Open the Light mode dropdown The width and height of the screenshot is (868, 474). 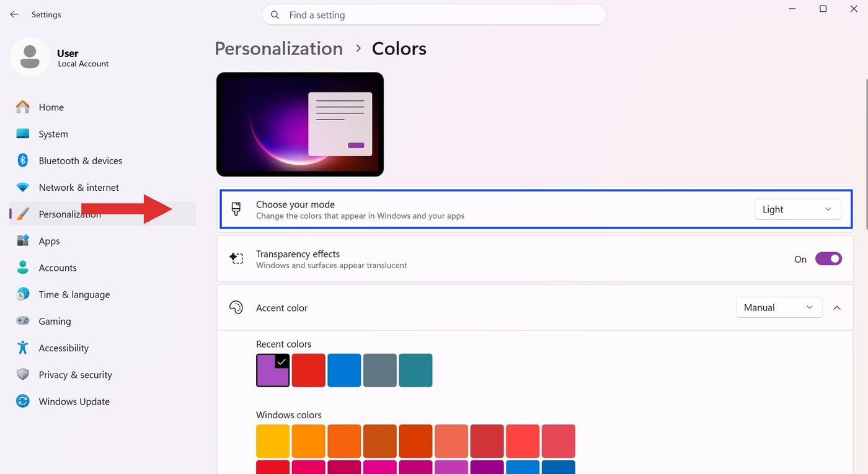click(797, 209)
